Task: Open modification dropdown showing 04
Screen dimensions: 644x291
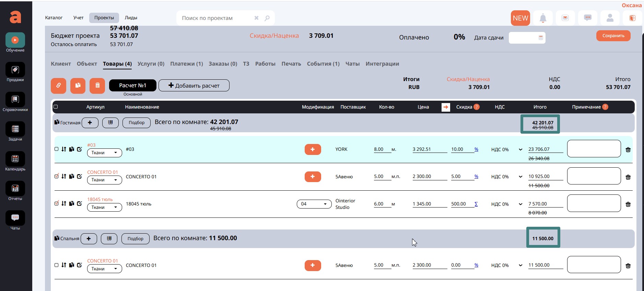Action: [314, 204]
